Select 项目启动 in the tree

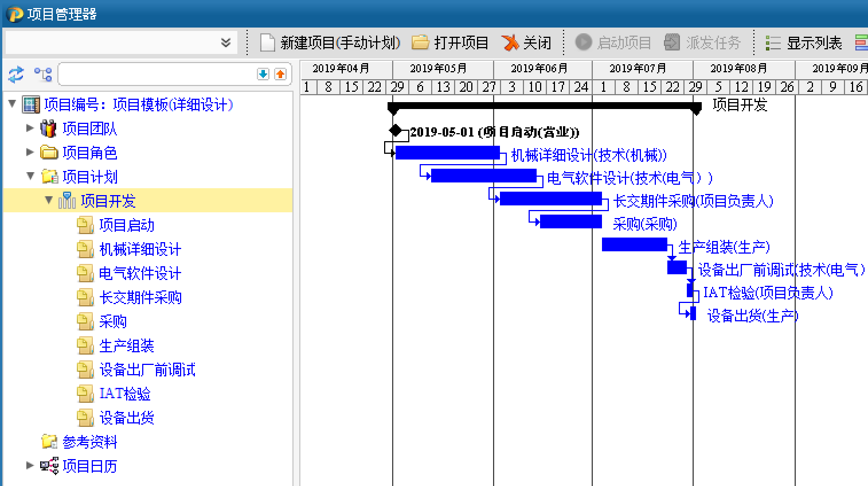click(127, 225)
